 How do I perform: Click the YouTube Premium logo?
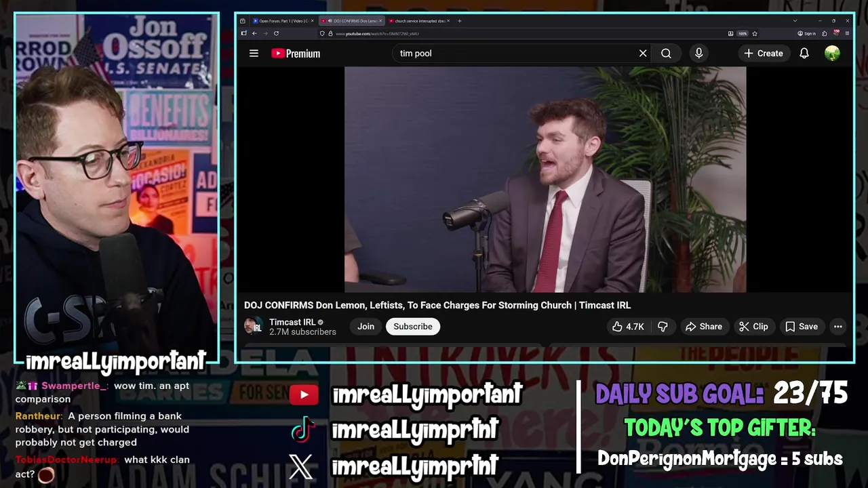tap(296, 53)
